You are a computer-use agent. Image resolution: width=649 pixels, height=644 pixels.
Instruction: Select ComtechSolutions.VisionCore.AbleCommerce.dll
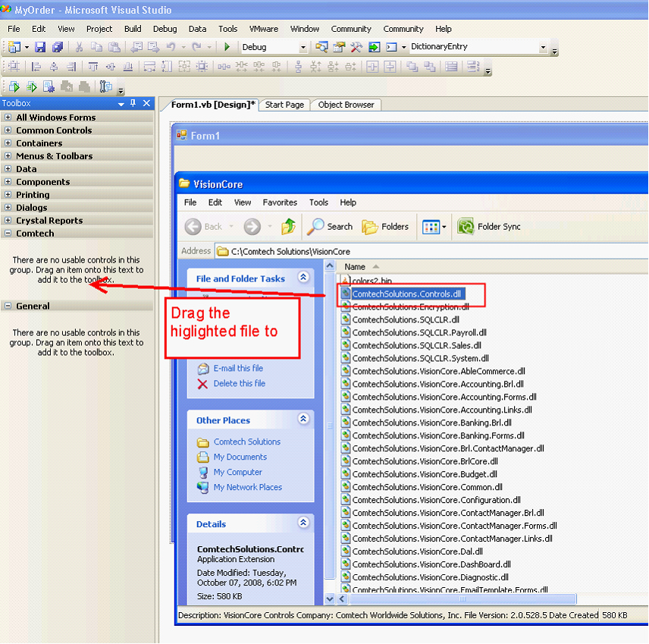[x=438, y=371]
